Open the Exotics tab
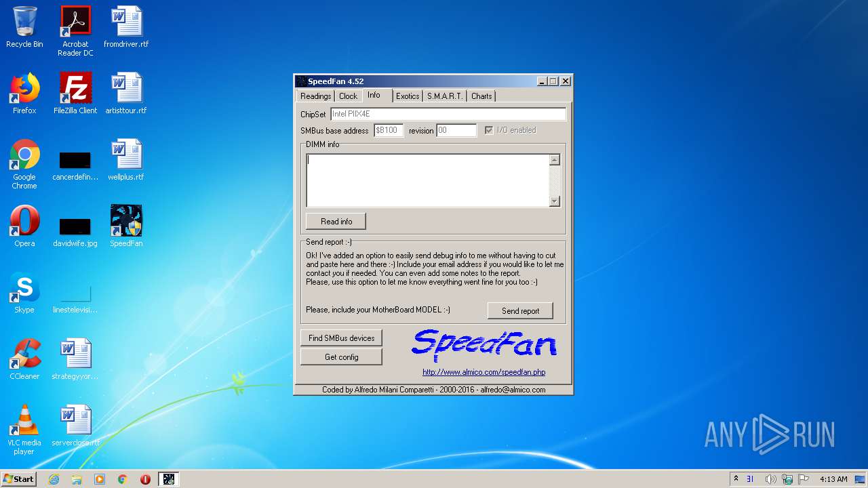 (408, 96)
